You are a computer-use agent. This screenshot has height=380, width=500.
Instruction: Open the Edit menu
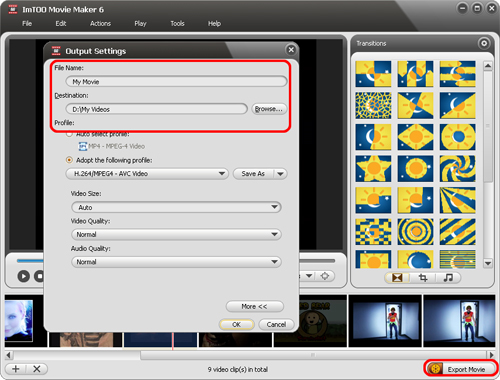[61, 23]
